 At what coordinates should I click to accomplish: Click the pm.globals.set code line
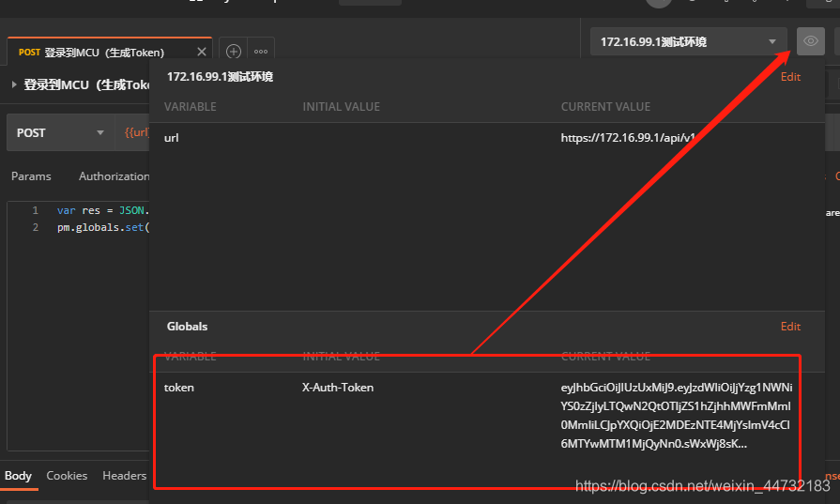tap(103, 227)
